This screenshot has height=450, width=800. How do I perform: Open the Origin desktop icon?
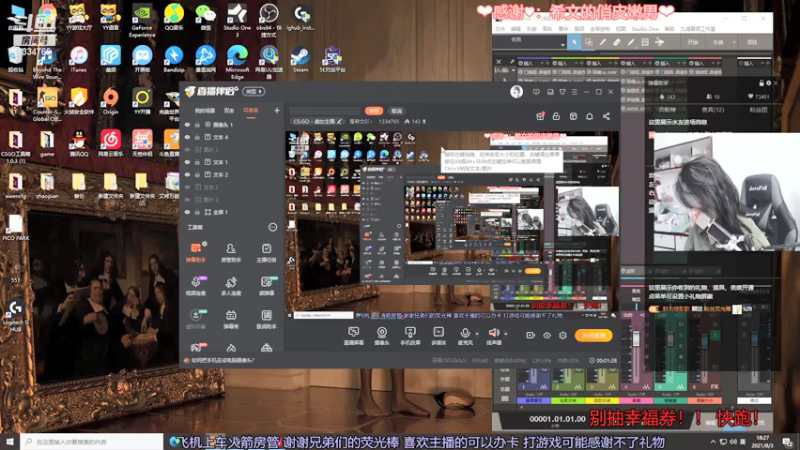point(110,101)
